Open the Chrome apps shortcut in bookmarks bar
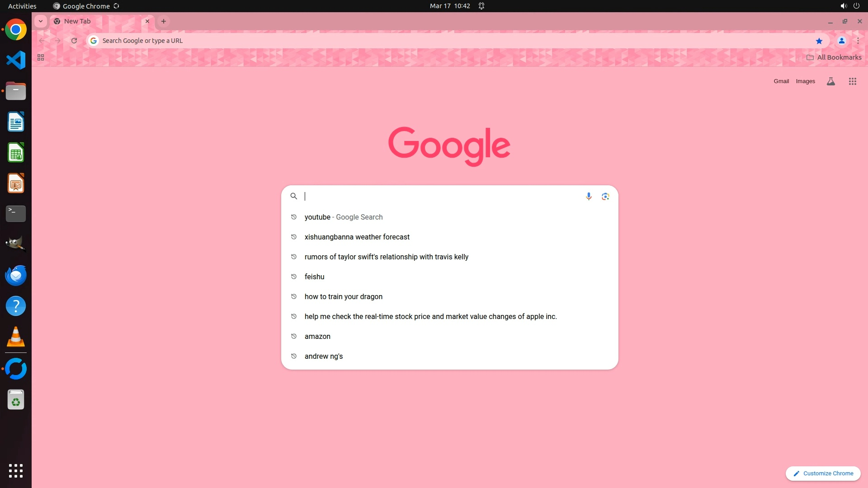Viewport: 868px width, 488px height. [x=41, y=57]
